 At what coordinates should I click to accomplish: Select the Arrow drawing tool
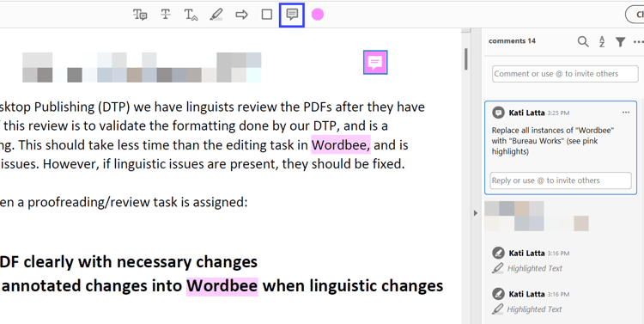(x=241, y=15)
